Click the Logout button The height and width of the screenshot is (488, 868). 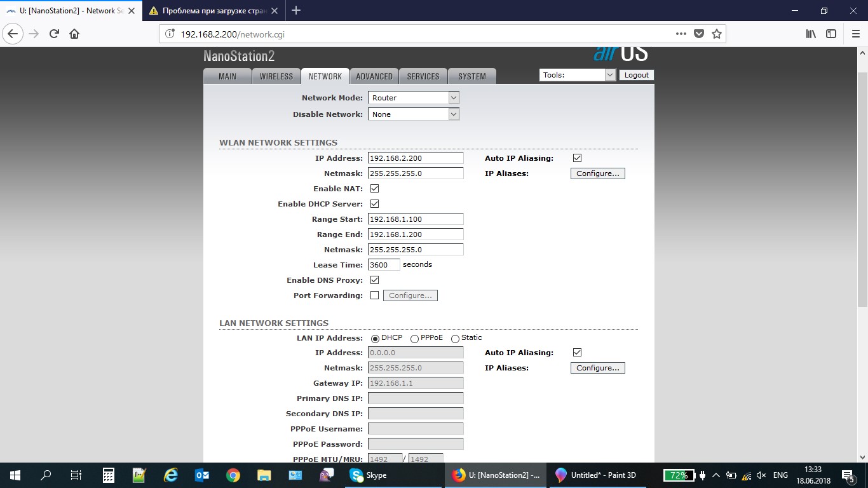tap(637, 75)
